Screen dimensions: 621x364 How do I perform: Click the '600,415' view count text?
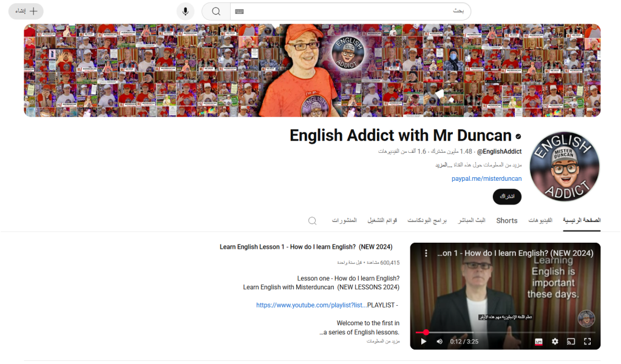click(x=390, y=263)
